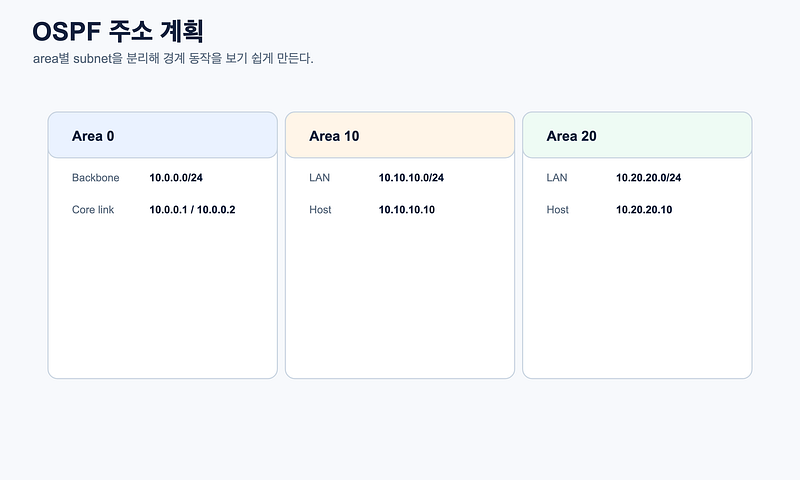Click empty body of Area 0 card
Viewport: 800px width, 480px height.
[163, 301]
